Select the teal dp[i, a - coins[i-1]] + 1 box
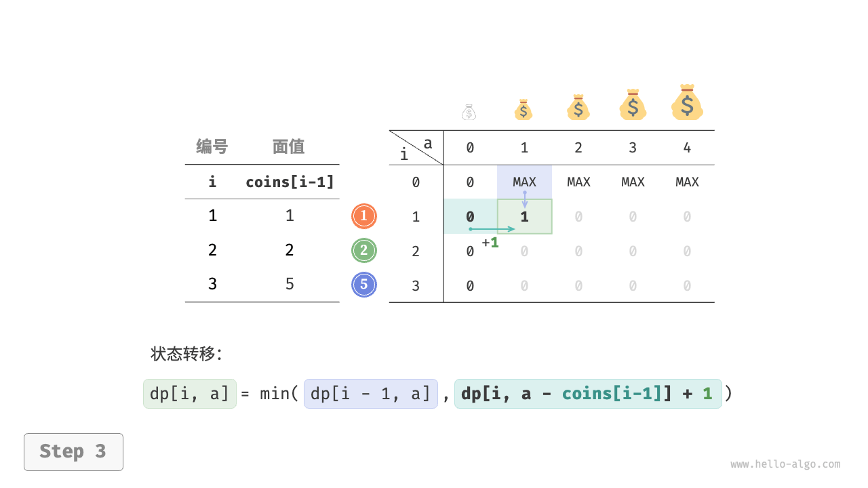This screenshot has height=488, width=868. (x=588, y=394)
